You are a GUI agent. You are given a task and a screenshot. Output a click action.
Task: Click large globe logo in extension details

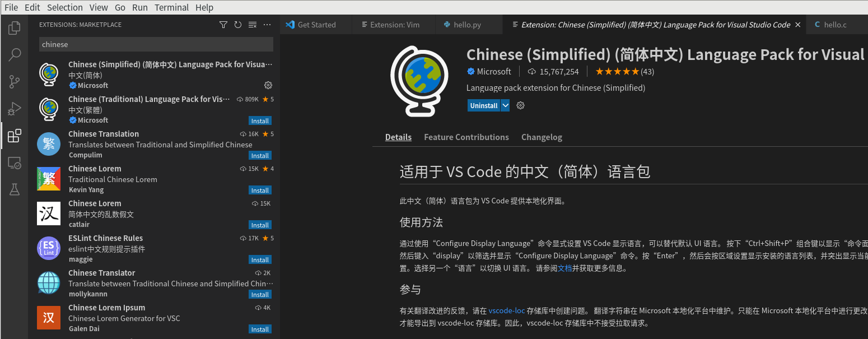[x=419, y=82]
